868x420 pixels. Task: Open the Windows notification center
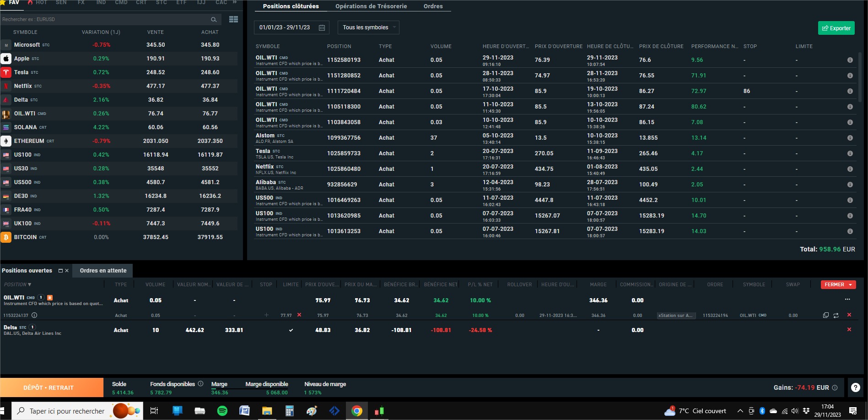[853, 411]
